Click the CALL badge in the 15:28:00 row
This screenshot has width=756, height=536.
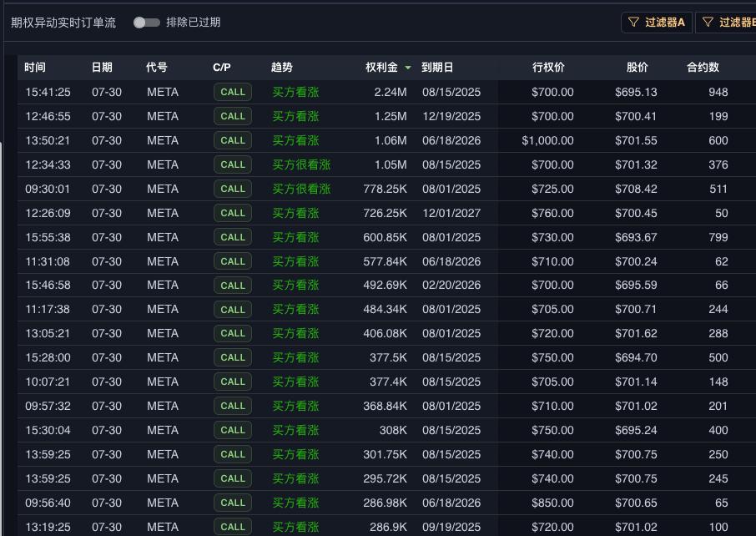233,357
